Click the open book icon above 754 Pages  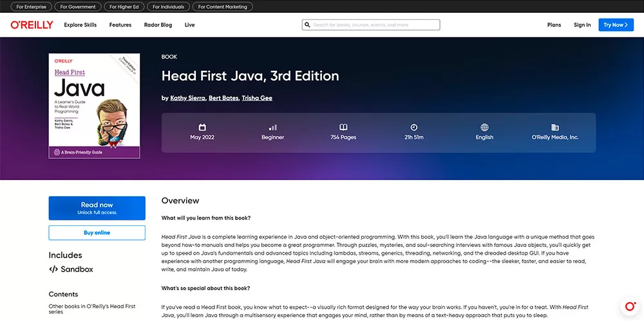click(343, 127)
